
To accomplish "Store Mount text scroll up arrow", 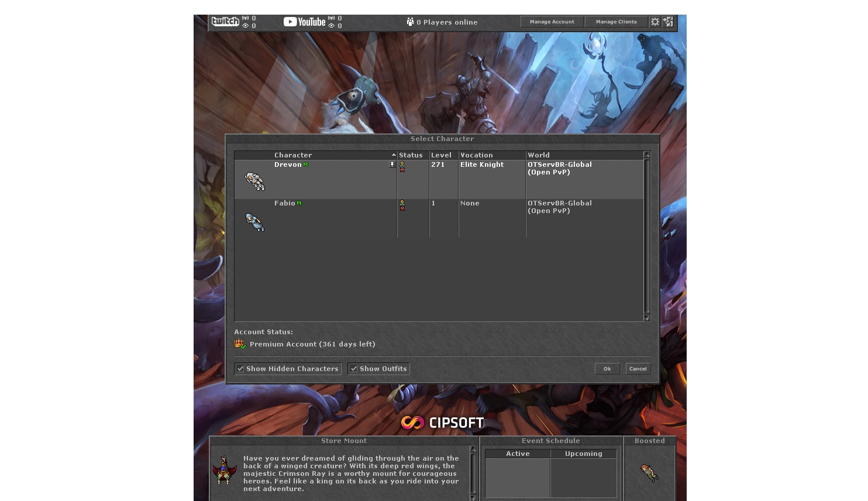I will click(473, 449).
